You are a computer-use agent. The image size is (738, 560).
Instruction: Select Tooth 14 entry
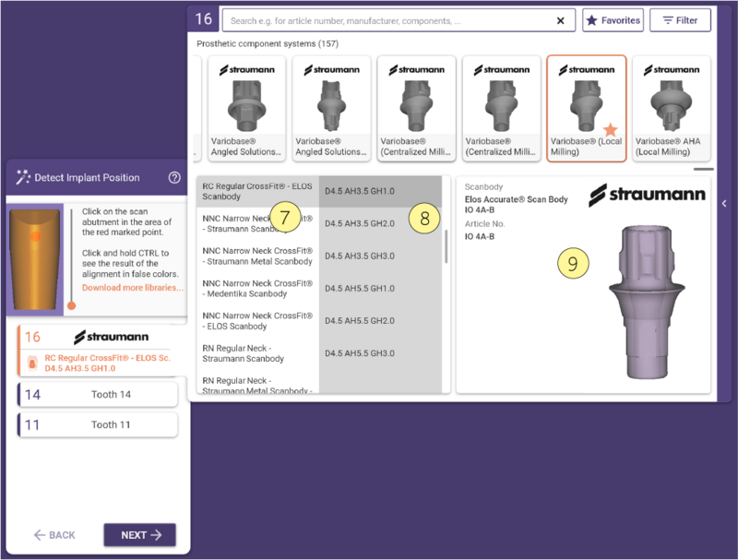(98, 394)
